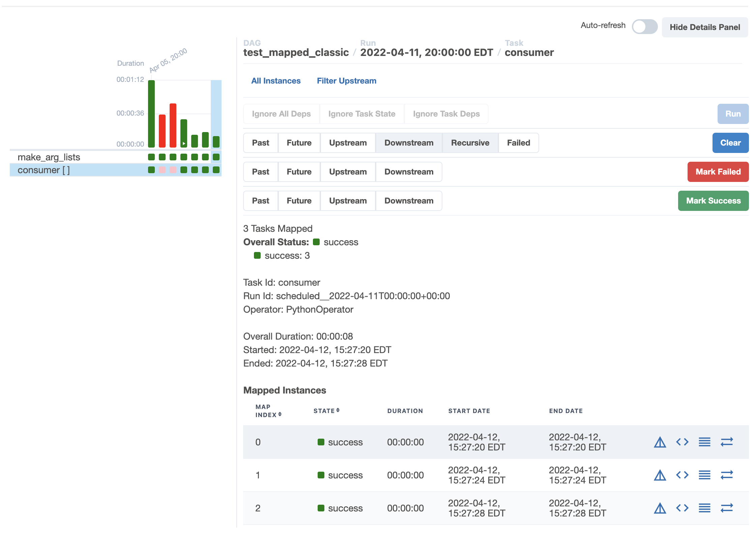Image resolution: width=756 pixels, height=535 pixels.
Task: Sort table by Map Index column
Action: (x=268, y=411)
